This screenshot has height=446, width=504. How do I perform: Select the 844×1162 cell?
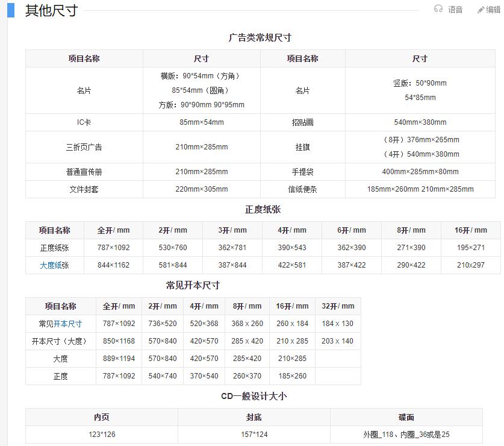tap(113, 265)
